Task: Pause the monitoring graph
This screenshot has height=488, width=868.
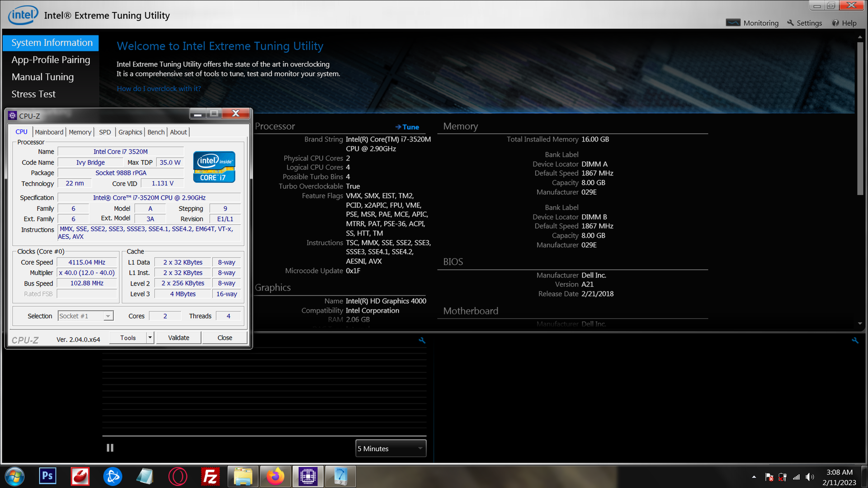Action: coord(110,448)
